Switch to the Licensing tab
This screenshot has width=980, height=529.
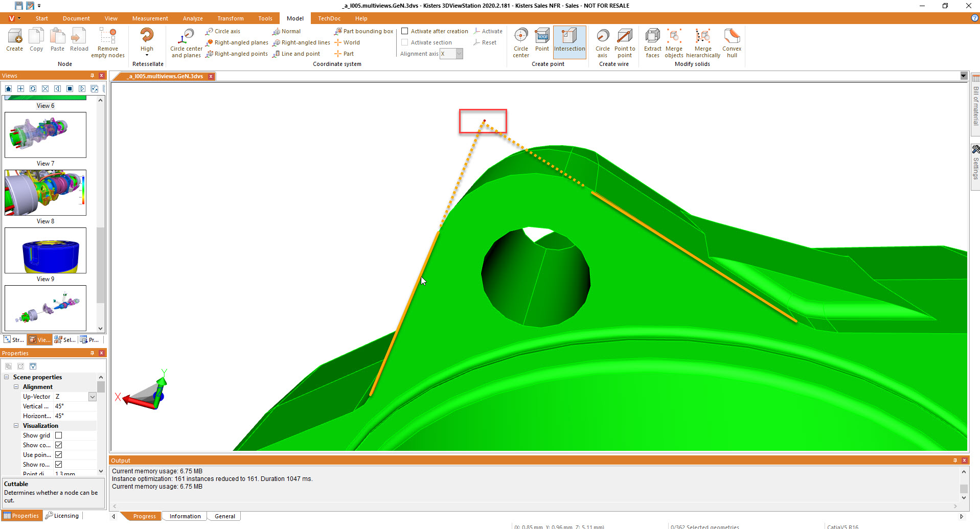click(62, 516)
